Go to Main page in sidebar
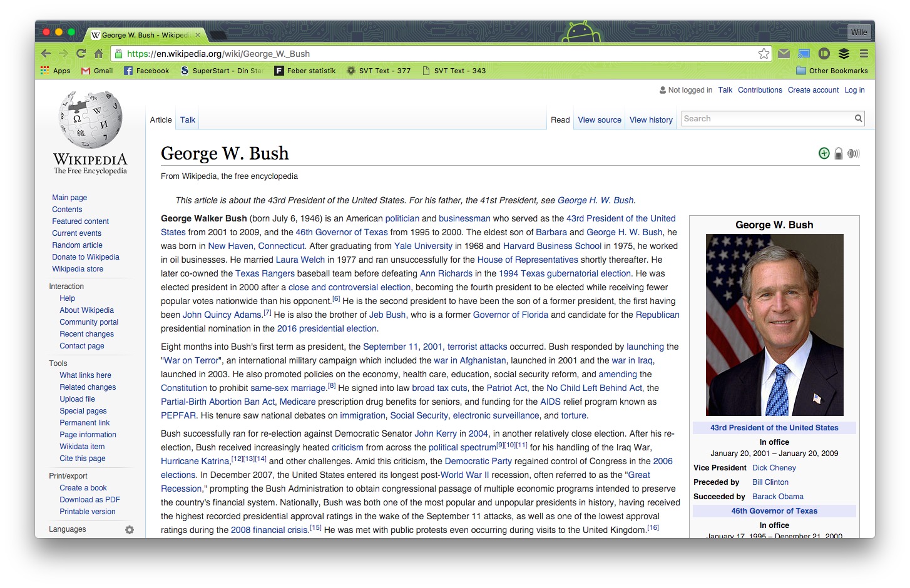The height and width of the screenshot is (588, 910). point(69,198)
